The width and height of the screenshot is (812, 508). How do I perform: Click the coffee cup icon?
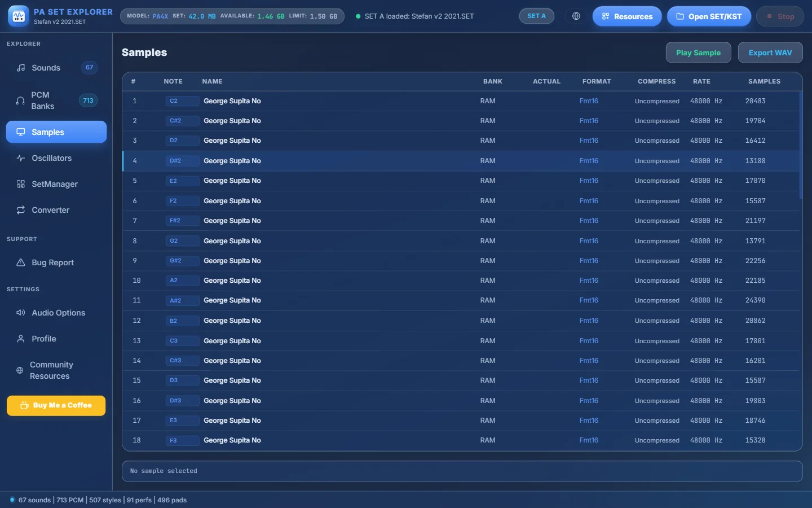(x=24, y=405)
